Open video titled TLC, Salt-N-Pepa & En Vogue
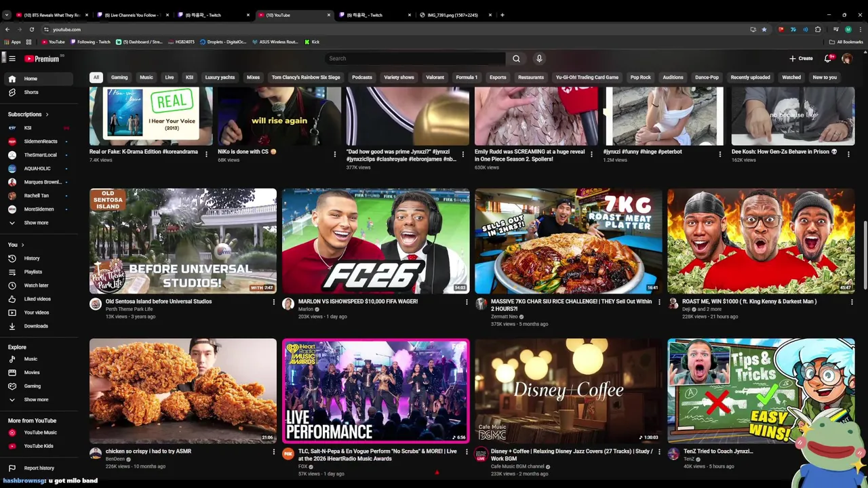This screenshot has width=868, height=488. pyautogui.click(x=378, y=455)
